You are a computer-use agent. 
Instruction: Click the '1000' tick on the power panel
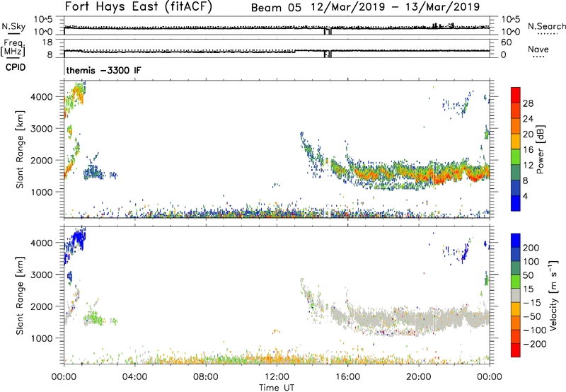pos(42,192)
